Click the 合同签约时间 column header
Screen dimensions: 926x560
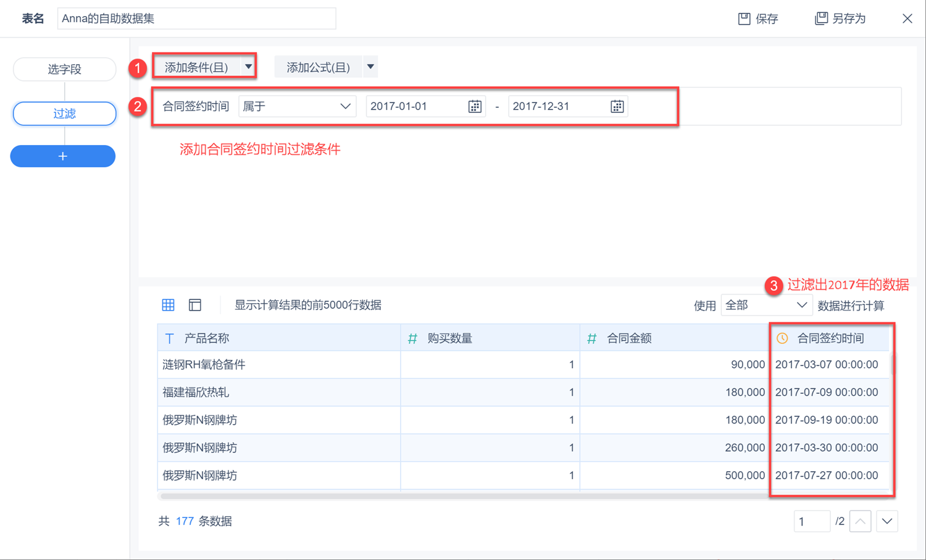click(830, 338)
